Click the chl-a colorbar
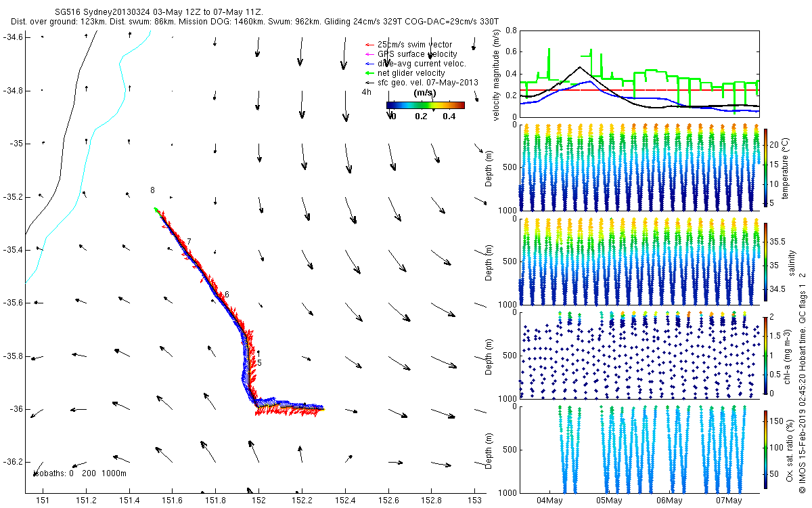 click(766, 355)
